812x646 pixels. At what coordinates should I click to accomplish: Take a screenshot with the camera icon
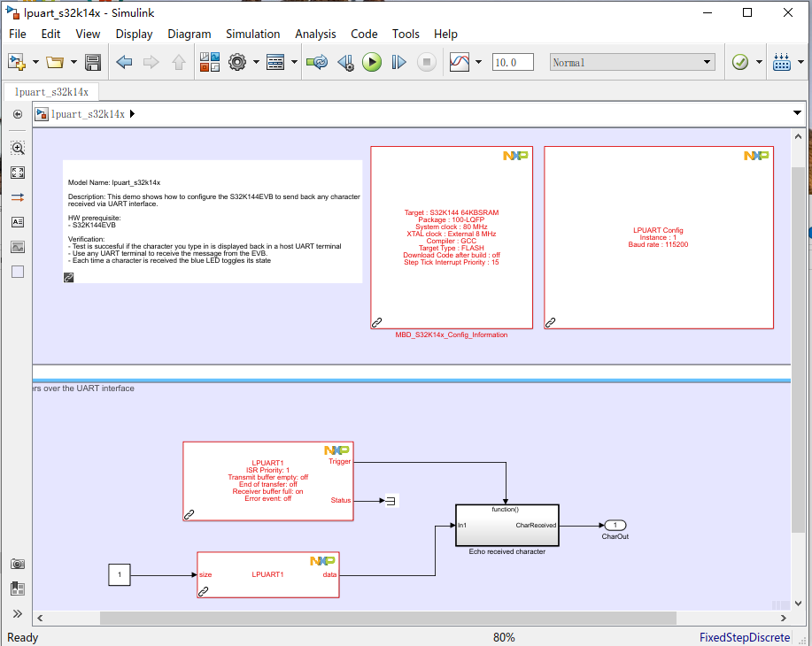[x=18, y=564]
